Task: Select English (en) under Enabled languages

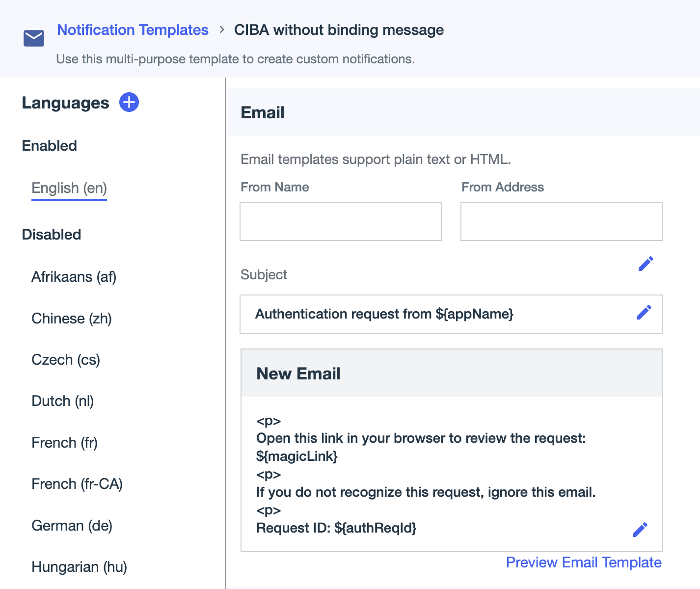Action: [x=69, y=188]
